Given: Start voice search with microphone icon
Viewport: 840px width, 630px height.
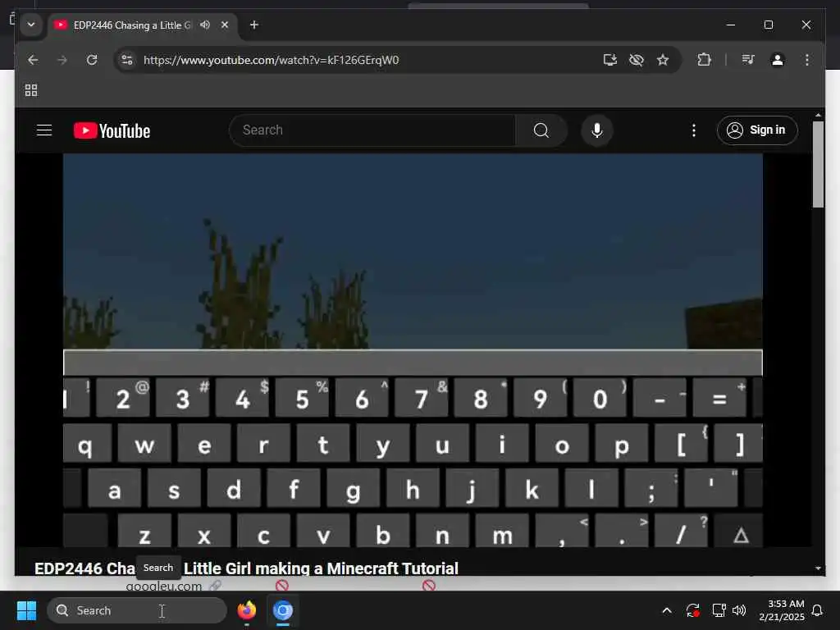Looking at the screenshot, I should click(x=597, y=130).
